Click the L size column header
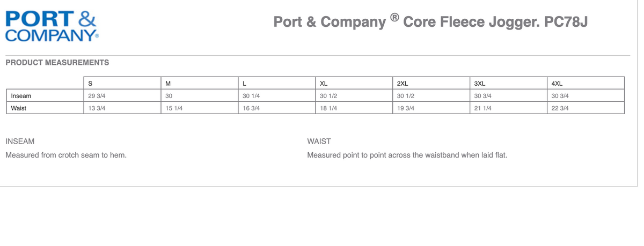The width and height of the screenshot is (644, 246). [x=245, y=84]
